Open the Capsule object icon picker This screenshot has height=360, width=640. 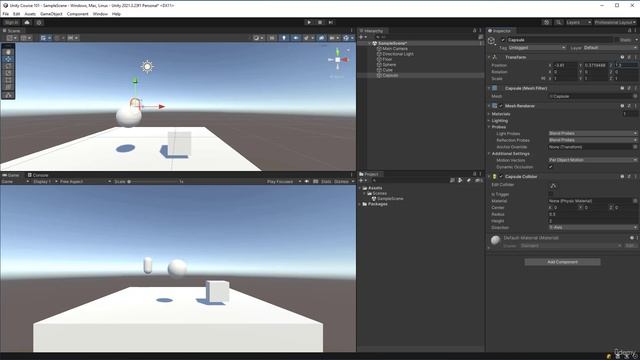[x=492, y=40]
